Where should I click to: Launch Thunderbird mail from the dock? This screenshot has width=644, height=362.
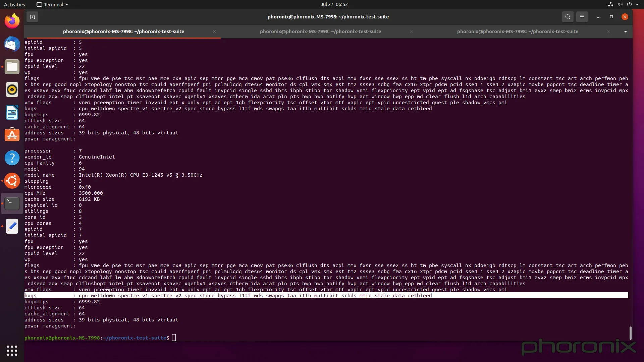tap(12, 44)
